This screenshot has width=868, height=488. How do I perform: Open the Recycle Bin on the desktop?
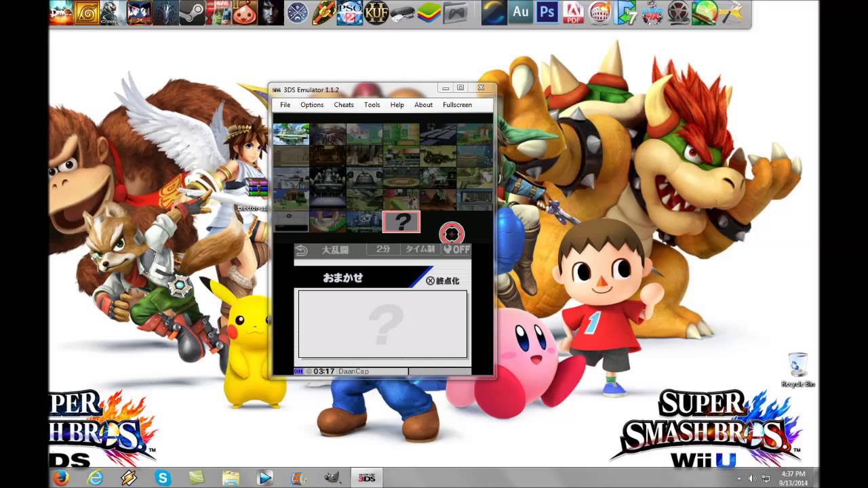point(798,370)
